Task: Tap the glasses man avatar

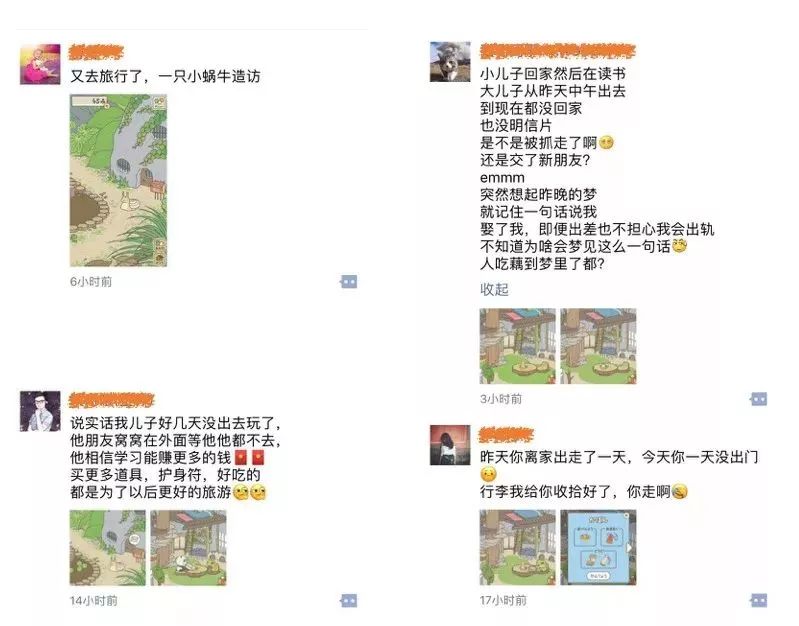Action: point(40,411)
